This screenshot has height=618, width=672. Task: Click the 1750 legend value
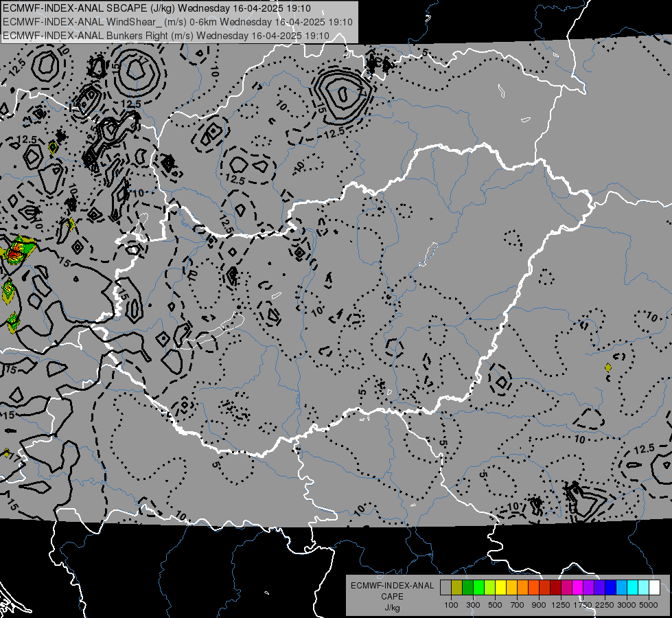click(x=583, y=605)
